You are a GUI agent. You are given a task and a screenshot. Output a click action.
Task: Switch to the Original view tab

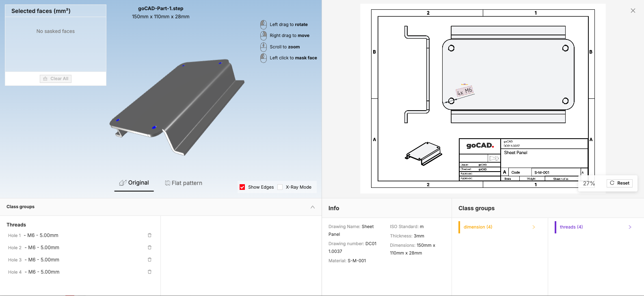[x=134, y=183]
